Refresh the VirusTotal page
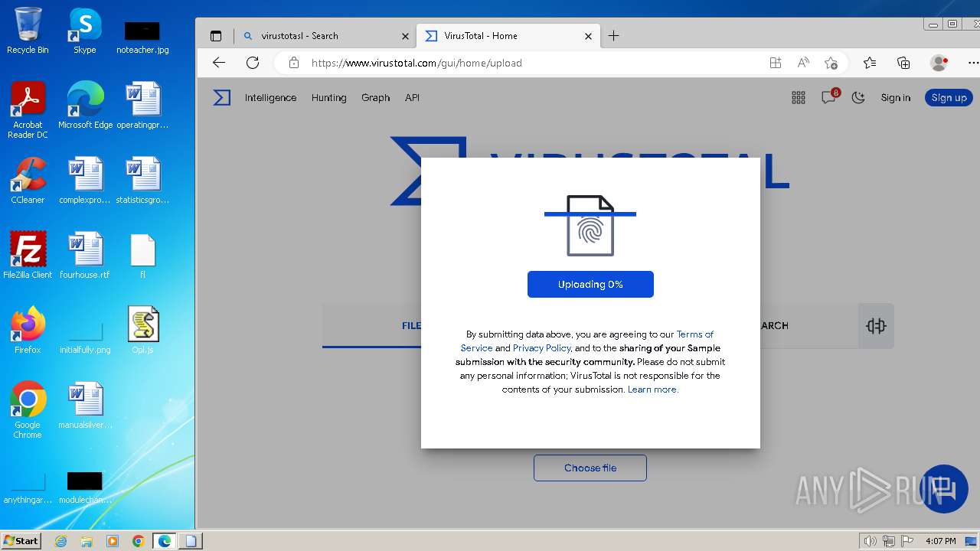 (x=253, y=63)
